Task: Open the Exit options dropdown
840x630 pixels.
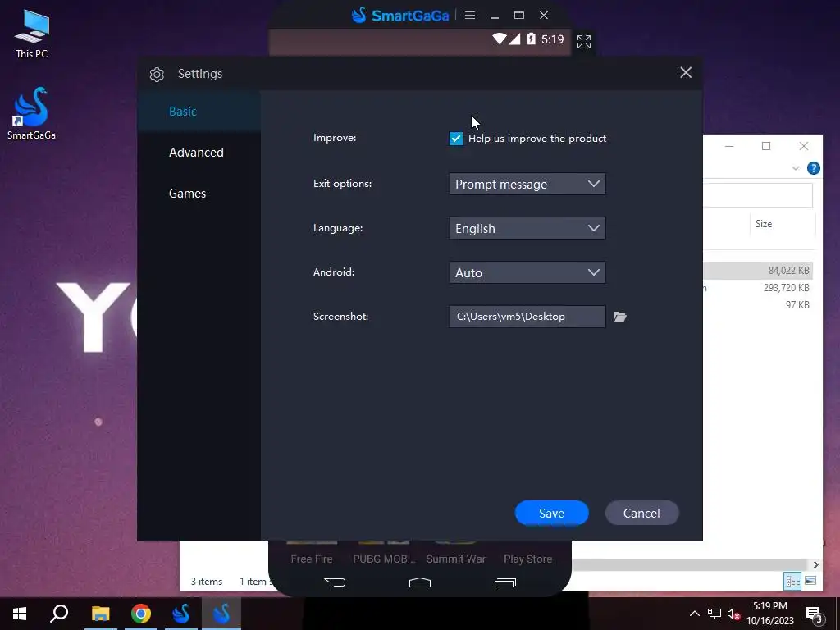Action: pyautogui.click(x=527, y=184)
